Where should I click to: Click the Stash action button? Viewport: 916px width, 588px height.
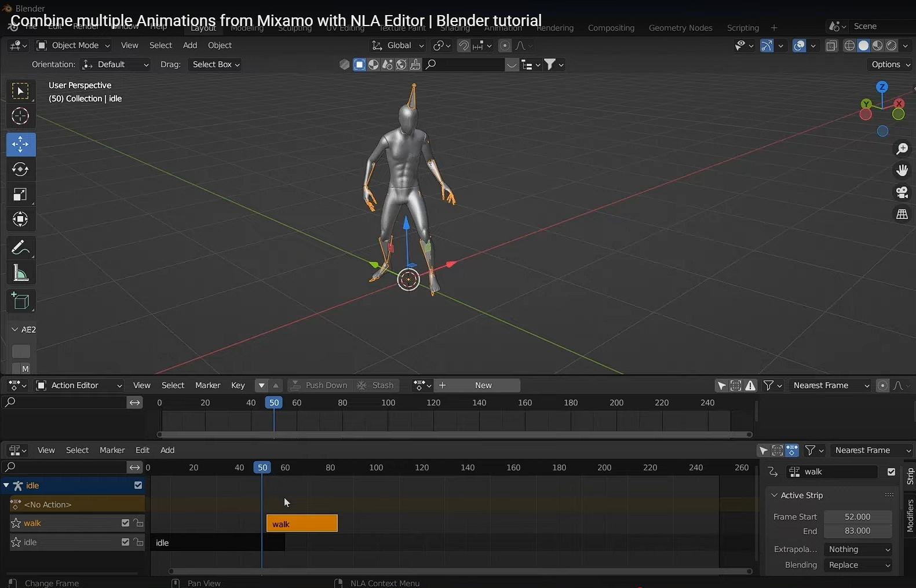[x=376, y=385]
